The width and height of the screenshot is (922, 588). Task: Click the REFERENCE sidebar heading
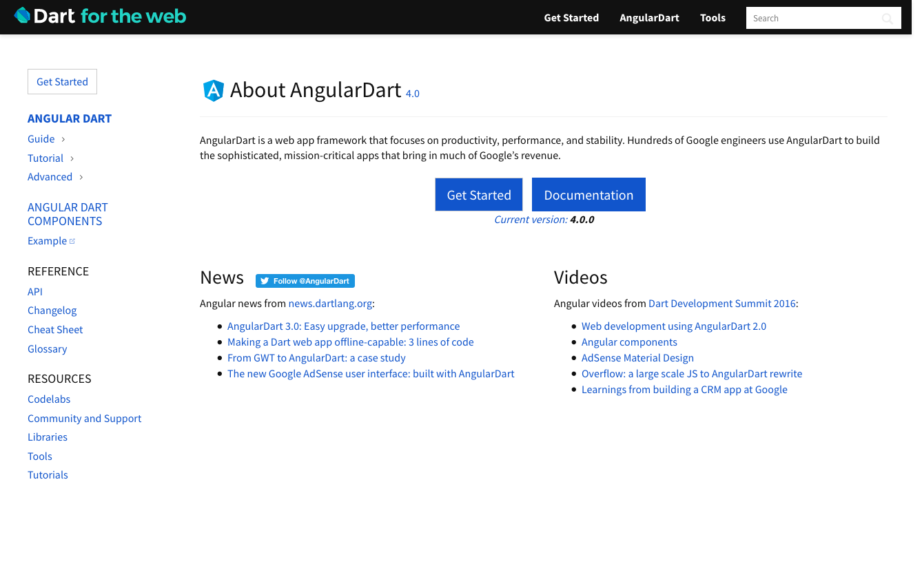coord(59,271)
